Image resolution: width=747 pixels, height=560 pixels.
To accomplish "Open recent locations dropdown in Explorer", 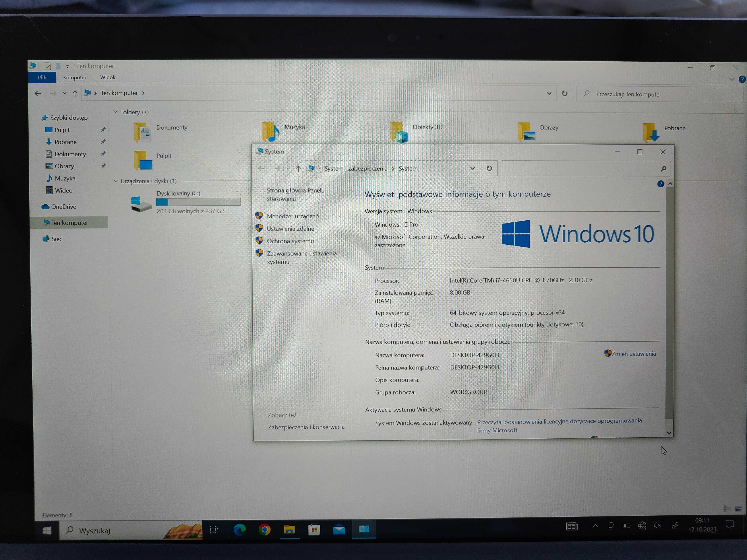I will point(65,94).
